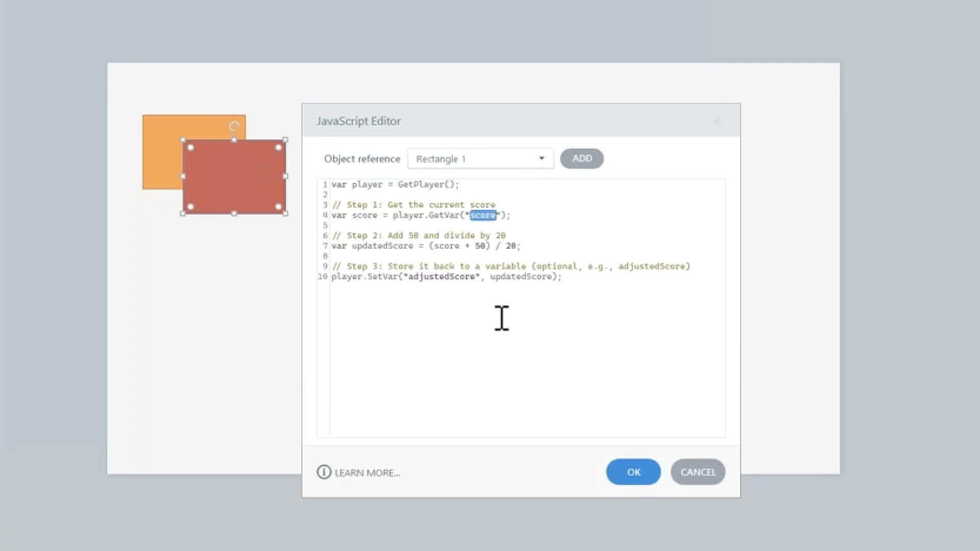Click the rotation handle above the red rectangle
The height and width of the screenshot is (551, 980).
tap(234, 126)
